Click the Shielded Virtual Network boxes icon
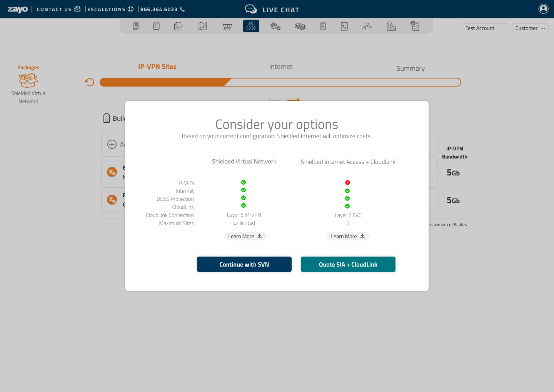The image size is (554, 392). click(x=28, y=80)
